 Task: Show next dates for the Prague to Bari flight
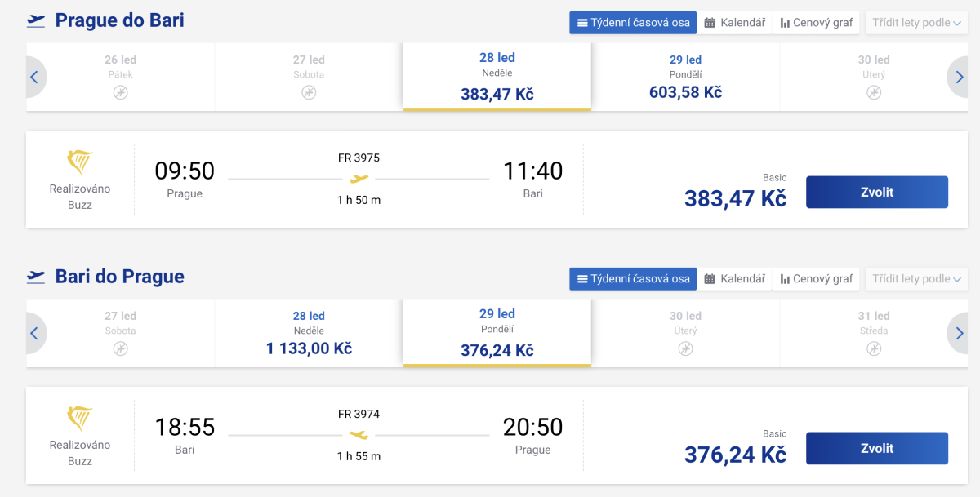(959, 78)
